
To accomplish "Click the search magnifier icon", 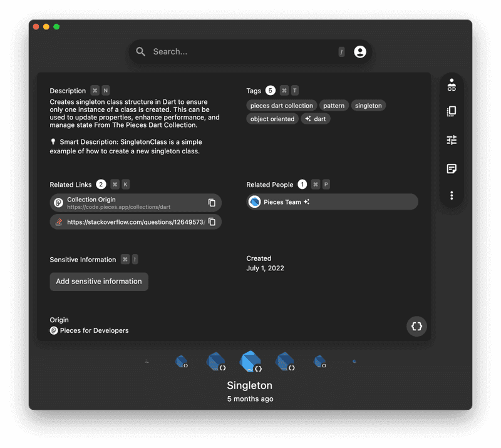I will click(140, 51).
